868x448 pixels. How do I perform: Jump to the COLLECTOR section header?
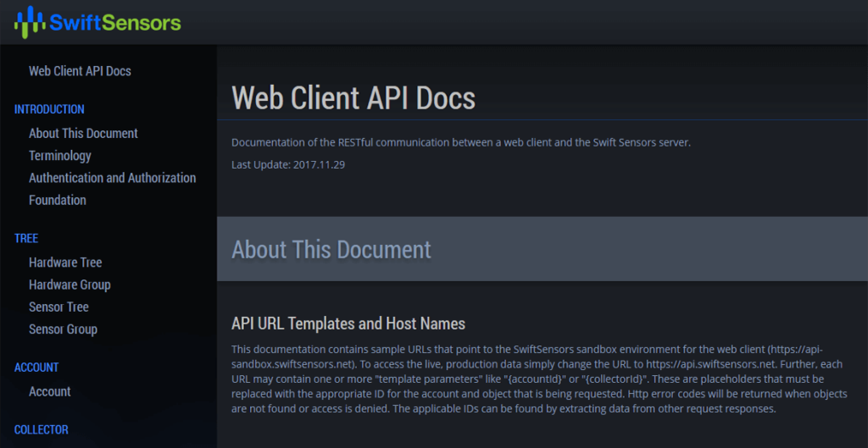click(x=42, y=429)
